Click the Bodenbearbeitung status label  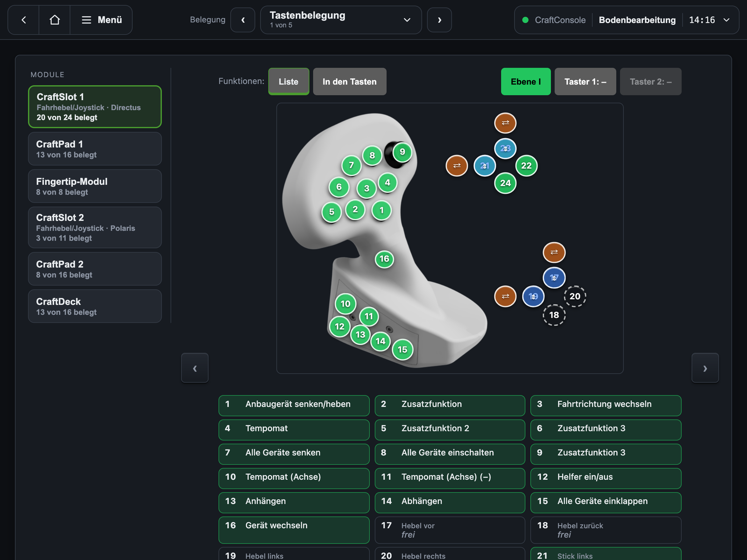[637, 20]
